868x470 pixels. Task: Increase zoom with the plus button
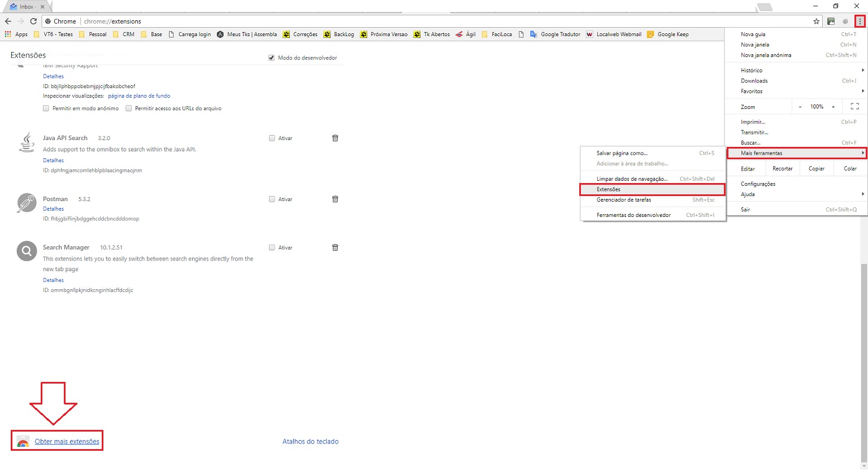833,107
